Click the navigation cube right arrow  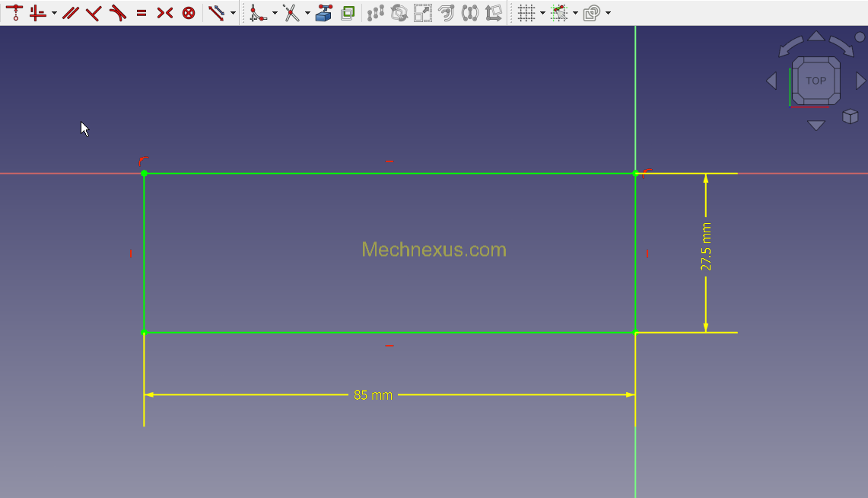[861, 81]
